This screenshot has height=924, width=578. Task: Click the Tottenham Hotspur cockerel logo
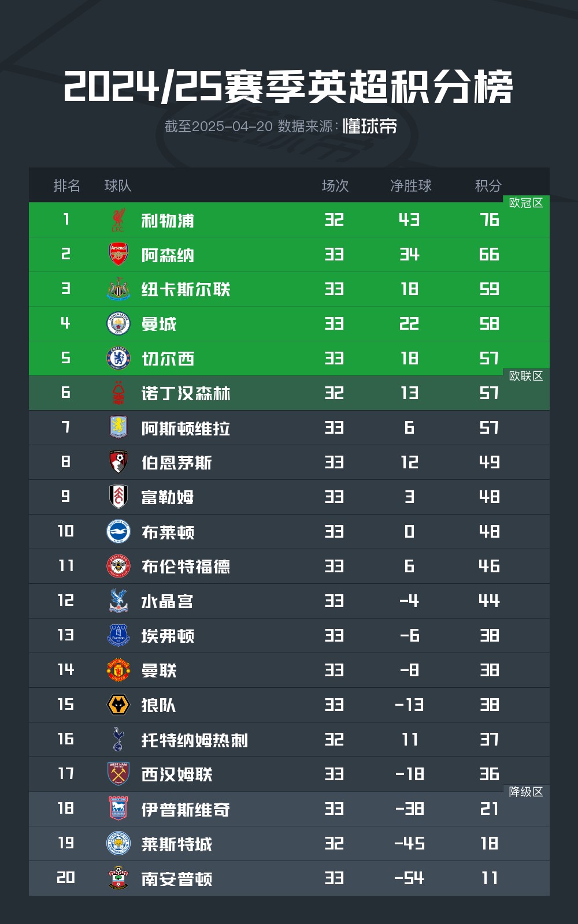coord(118,739)
